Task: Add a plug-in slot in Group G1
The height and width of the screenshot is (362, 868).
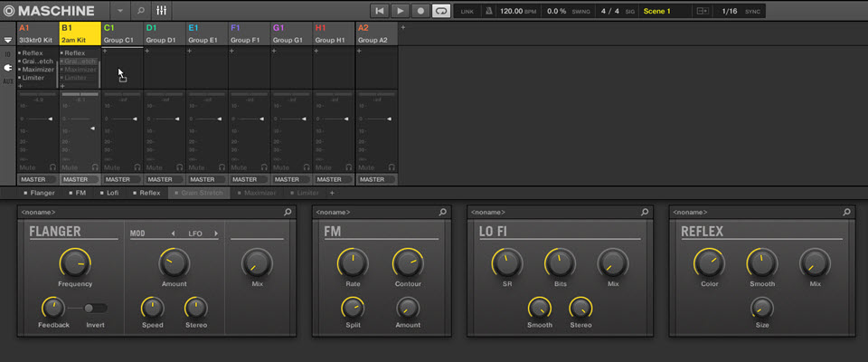Action: pos(274,51)
